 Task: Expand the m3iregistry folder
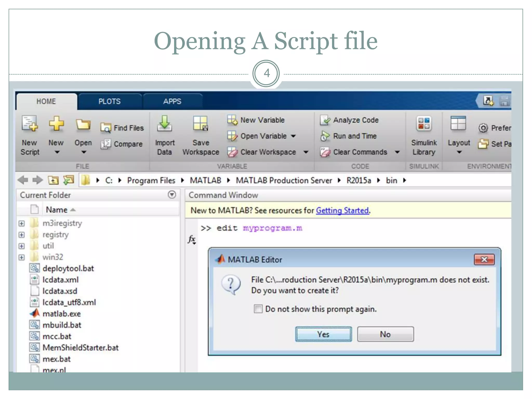(22, 223)
